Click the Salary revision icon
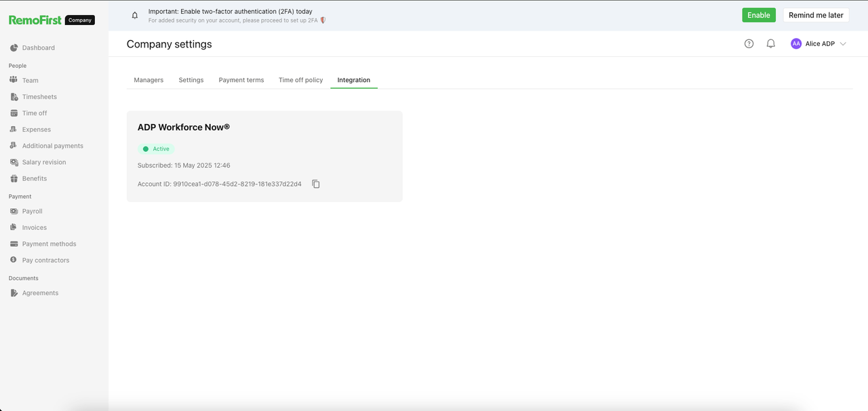Screen dimensions: 868x411 click(14, 162)
